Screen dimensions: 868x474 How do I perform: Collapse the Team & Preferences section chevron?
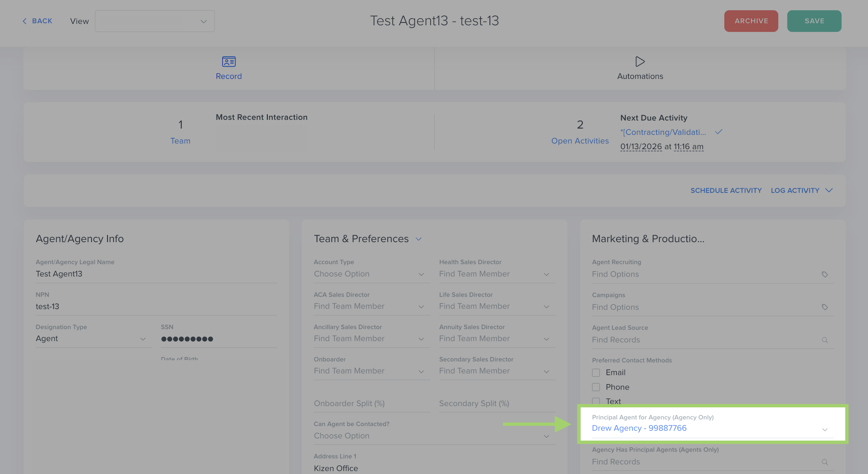point(418,239)
